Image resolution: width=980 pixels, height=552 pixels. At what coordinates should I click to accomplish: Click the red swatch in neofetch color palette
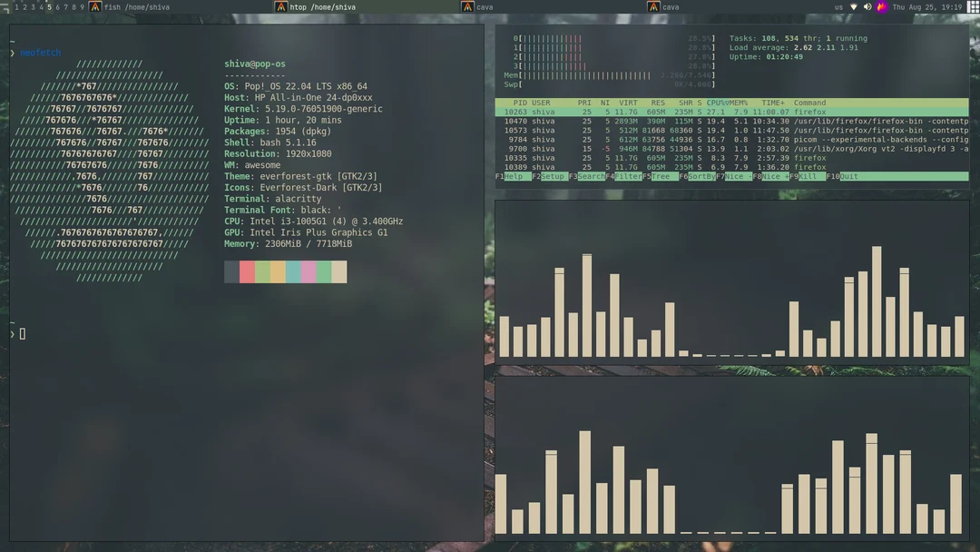(x=245, y=271)
